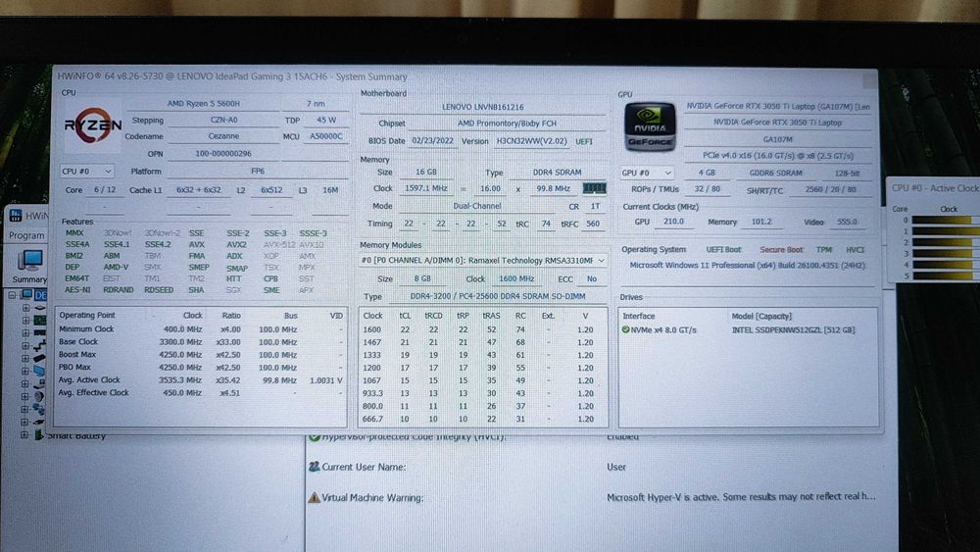Click the Summary toolbar label
Image resolution: width=980 pixels, height=552 pixels.
pyautogui.click(x=29, y=278)
